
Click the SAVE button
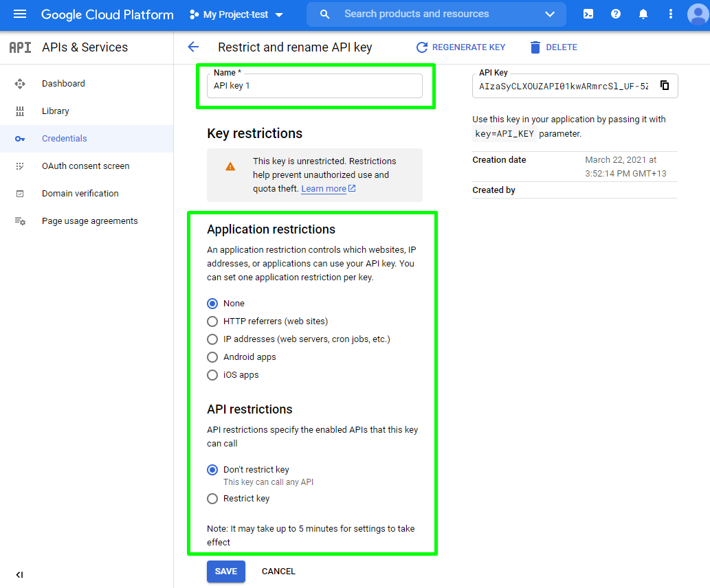coord(226,572)
